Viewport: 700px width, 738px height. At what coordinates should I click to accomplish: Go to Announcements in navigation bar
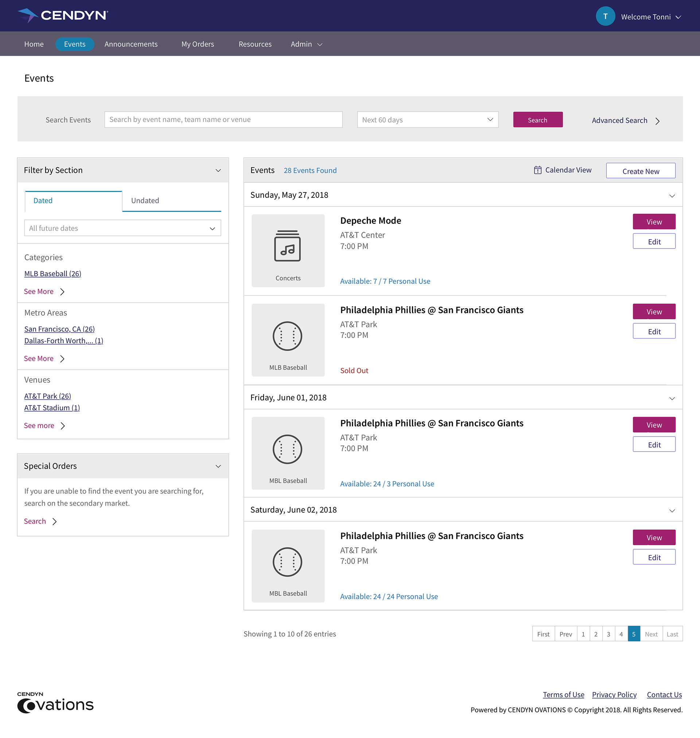pos(131,44)
